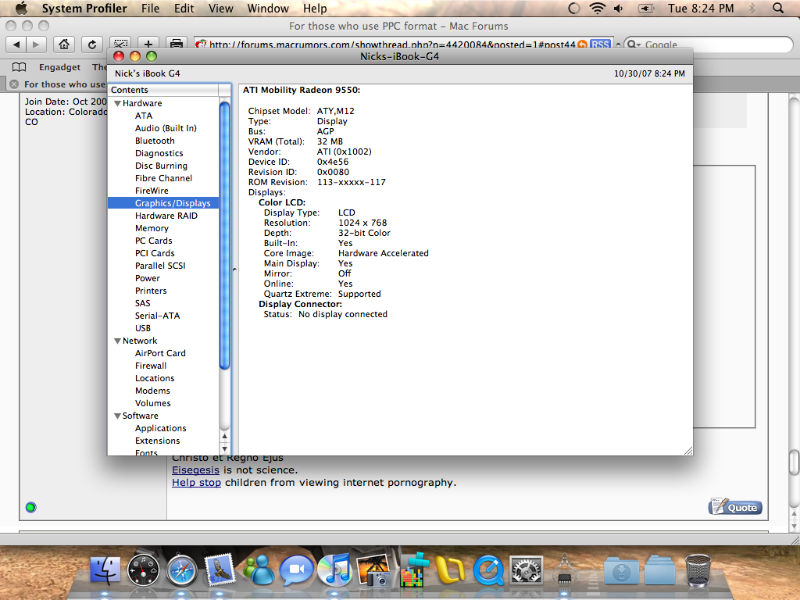Click the battery status icon
Image resolution: width=800 pixels, height=600 pixels.
[x=646, y=8]
